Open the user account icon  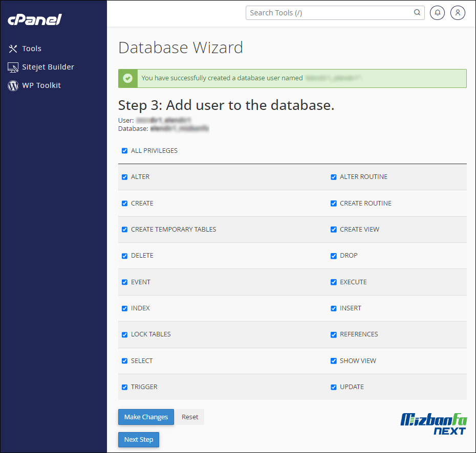[458, 13]
